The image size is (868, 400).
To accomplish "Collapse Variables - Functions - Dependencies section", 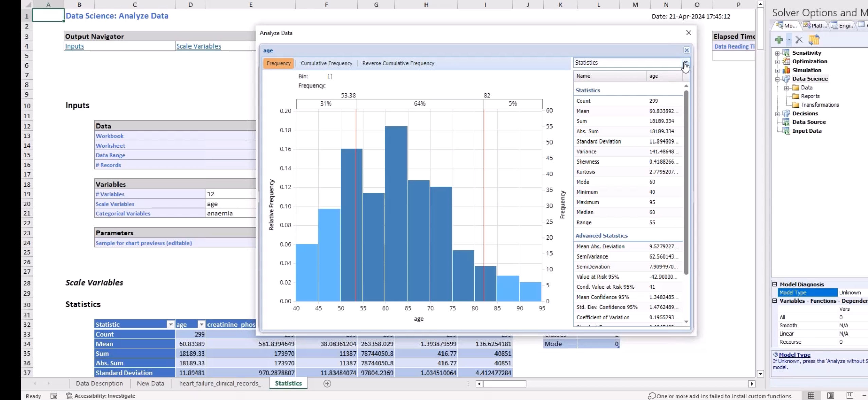I will click(775, 301).
